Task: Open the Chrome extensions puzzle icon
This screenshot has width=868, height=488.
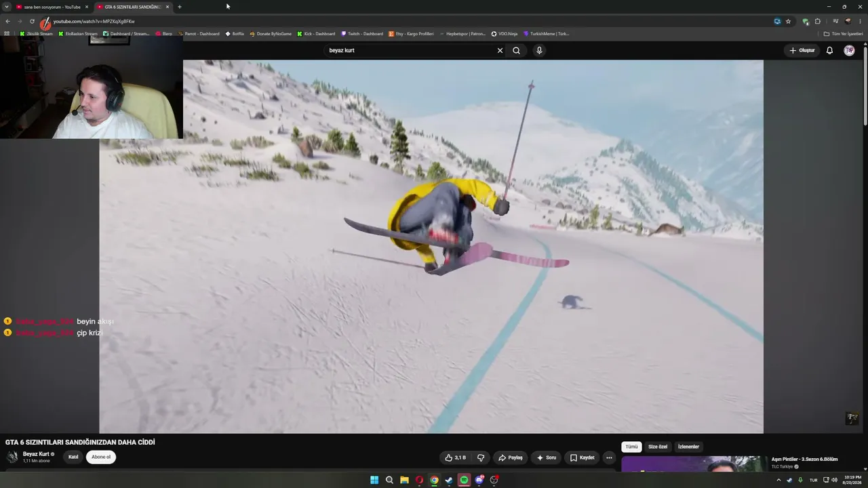Action: click(817, 21)
